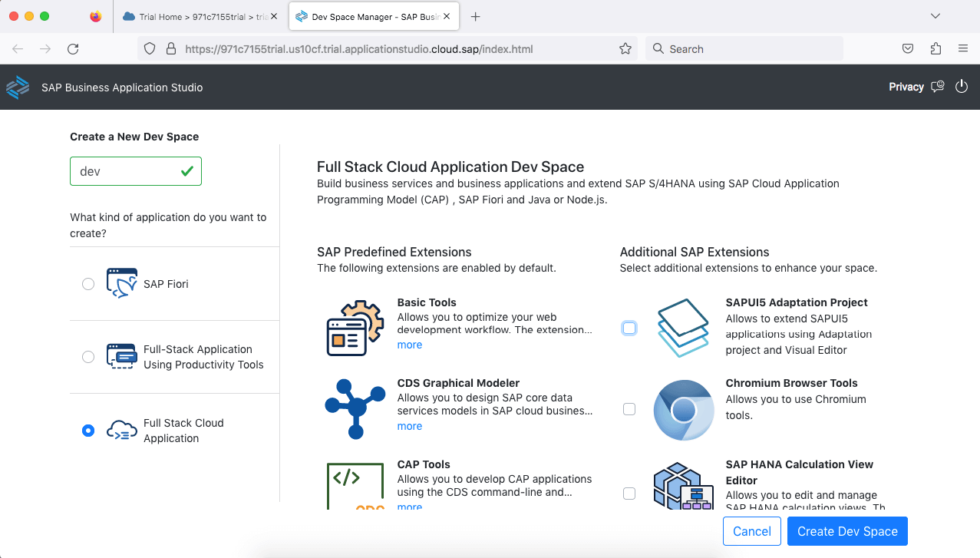Screen dimensions: 980x558
Task: Click the shield tracking protection icon
Action: (x=150, y=49)
